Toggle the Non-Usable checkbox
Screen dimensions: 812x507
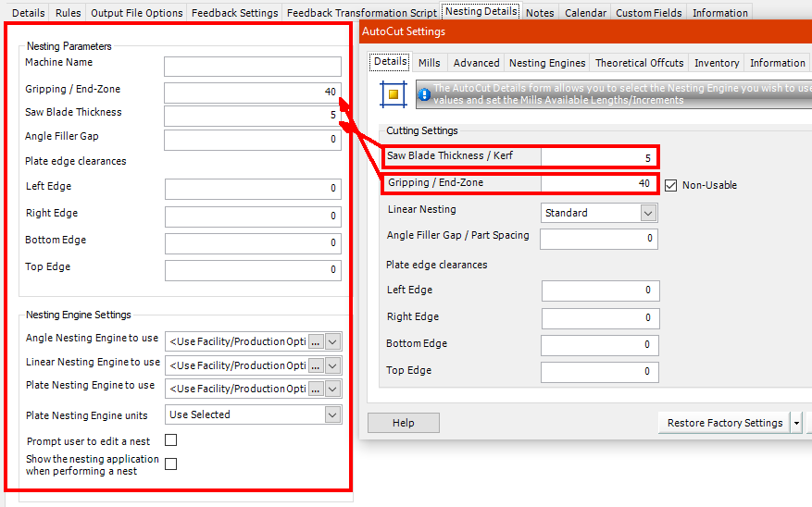click(671, 184)
